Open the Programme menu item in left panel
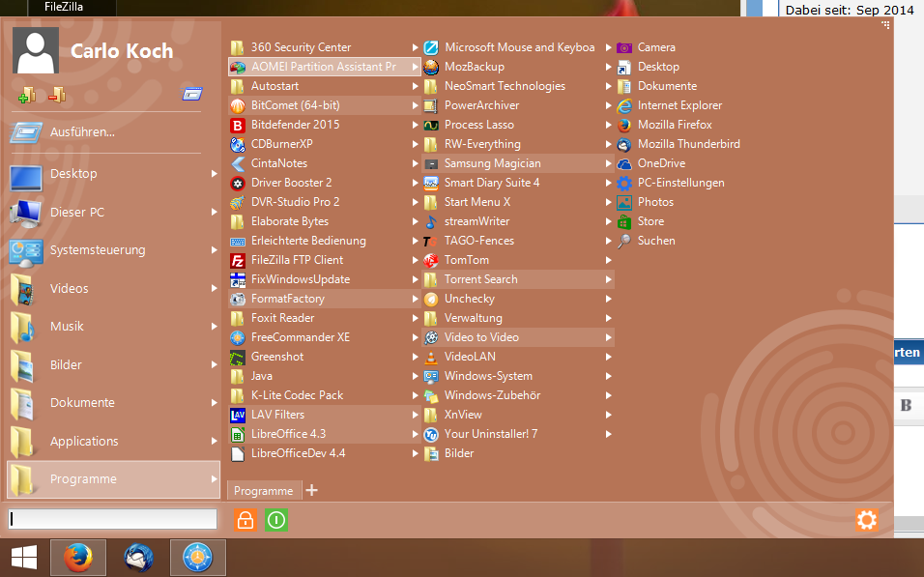The image size is (924, 577). point(113,479)
